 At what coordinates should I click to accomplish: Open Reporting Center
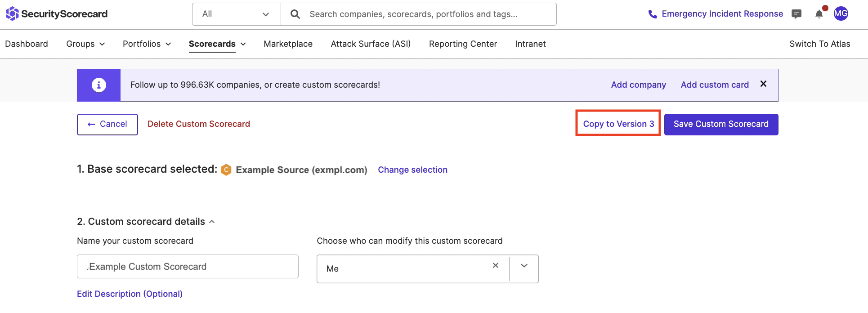(x=463, y=44)
